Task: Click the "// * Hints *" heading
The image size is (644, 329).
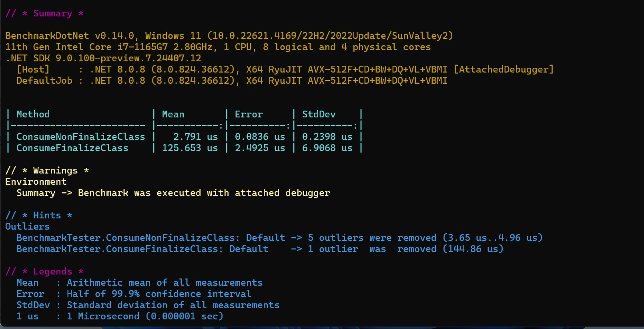Action: (x=39, y=216)
